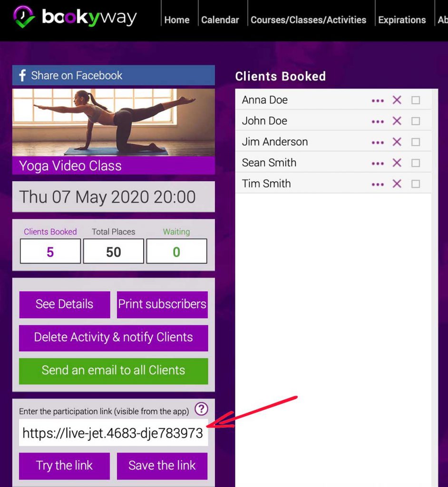Open three-dot menu for Tim Smith

(x=378, y=184)
